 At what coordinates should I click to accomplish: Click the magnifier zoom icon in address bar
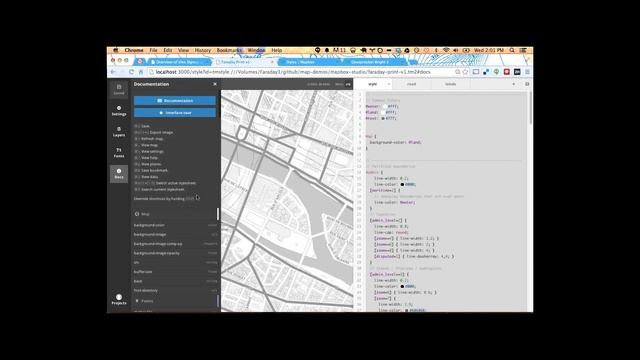pyautogui.click(x=458, y=72)
